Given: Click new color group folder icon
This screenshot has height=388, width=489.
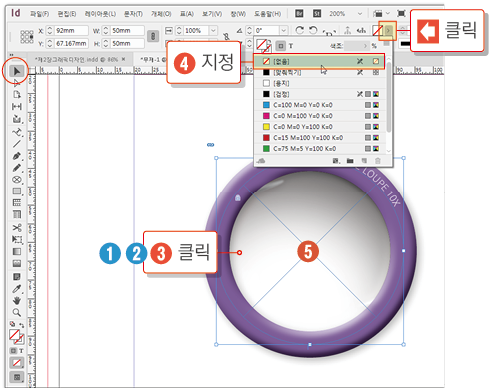Looking at the screenshot, I should (x=350, y=161).
